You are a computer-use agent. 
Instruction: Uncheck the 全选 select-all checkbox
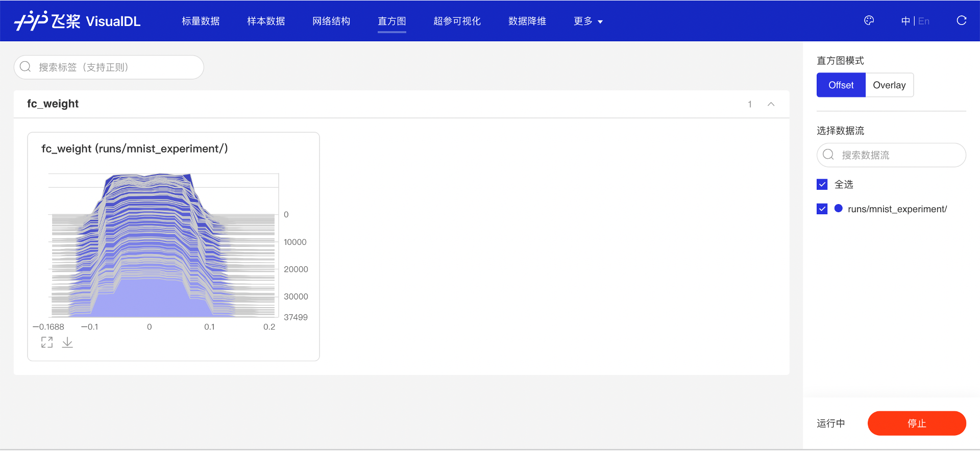tap(822, 184)
